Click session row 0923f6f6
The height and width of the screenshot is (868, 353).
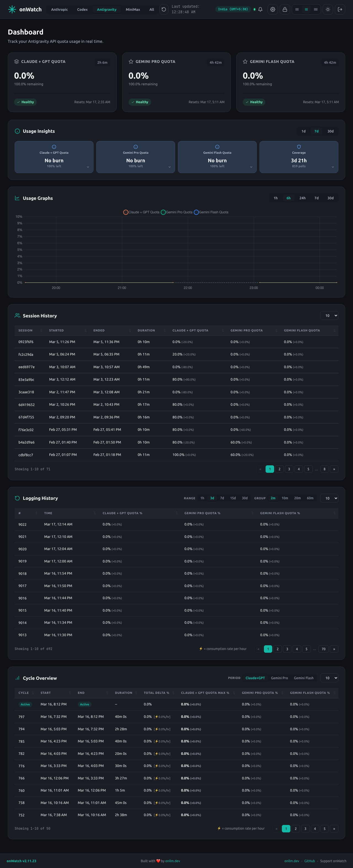[x=176, y=342]
